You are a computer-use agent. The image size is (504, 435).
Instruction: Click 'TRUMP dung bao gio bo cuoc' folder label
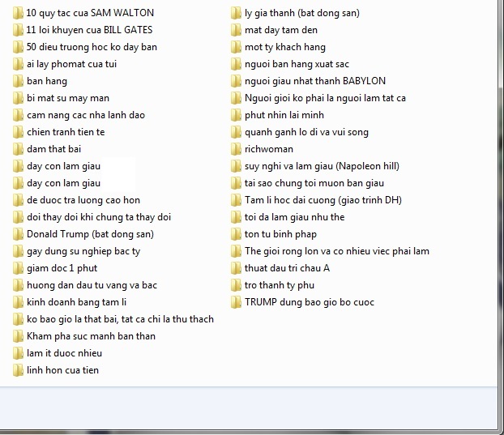pyautogui.click(x=309, y=302)
